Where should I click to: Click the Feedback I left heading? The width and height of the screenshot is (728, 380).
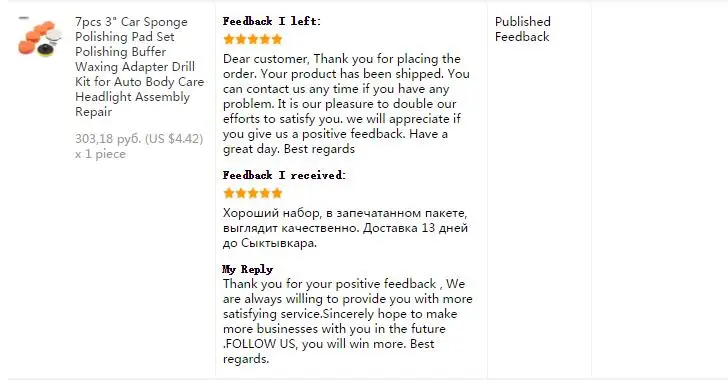click(272, 21)
